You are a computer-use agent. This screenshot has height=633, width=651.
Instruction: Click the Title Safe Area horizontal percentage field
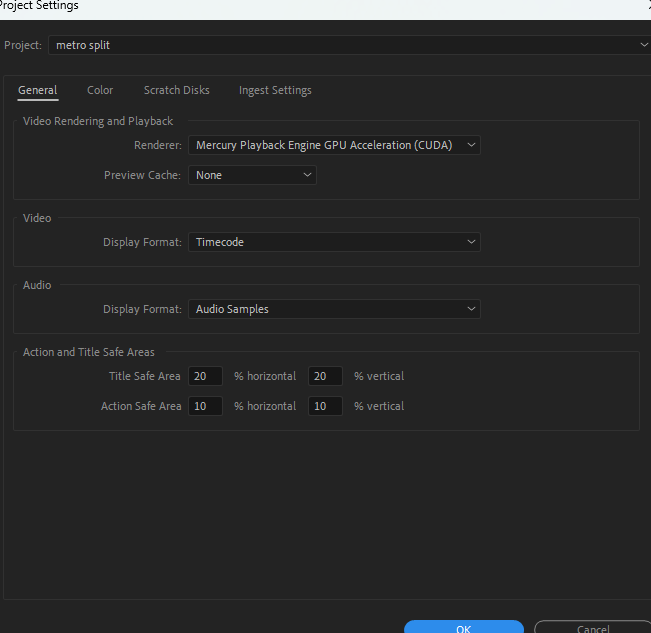tap(205, 376)
